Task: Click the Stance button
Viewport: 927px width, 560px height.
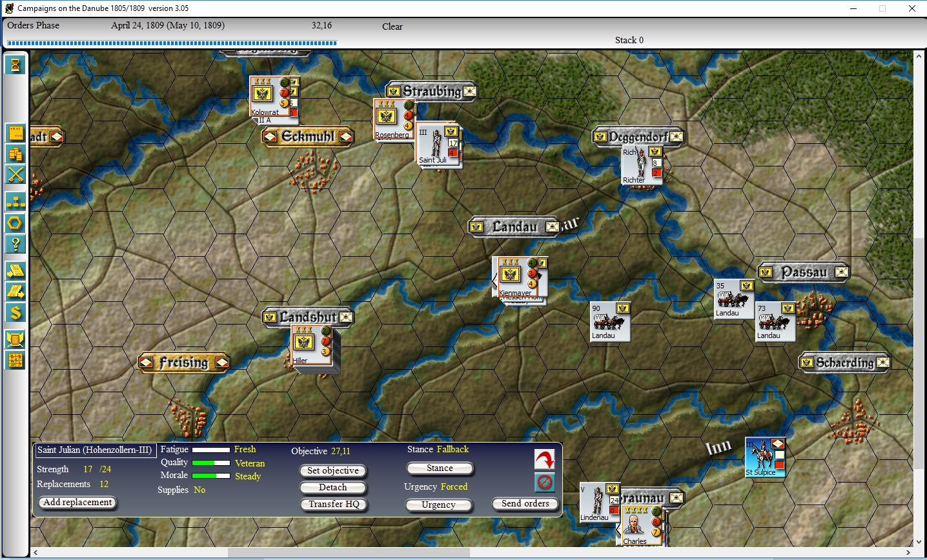Action: 440,468
